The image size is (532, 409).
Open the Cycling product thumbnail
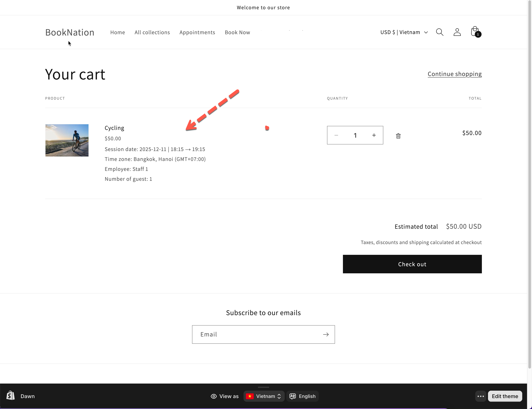[67, 140]
